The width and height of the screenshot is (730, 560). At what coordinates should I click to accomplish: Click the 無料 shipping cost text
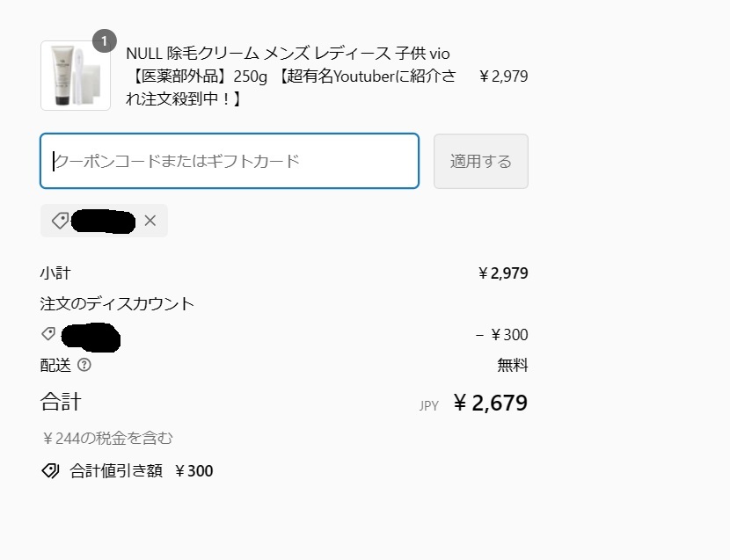513,365
